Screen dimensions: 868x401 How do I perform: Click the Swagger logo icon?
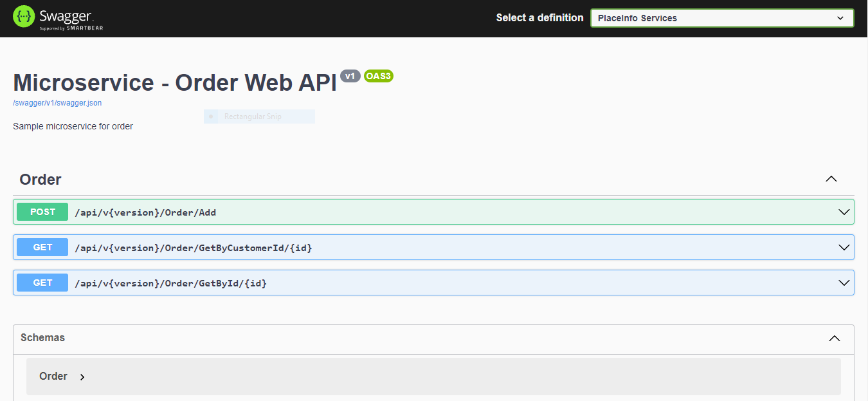[24, 16]
